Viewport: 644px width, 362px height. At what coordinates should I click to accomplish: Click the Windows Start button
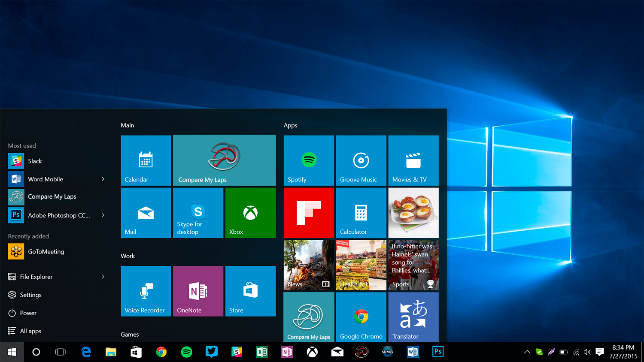click(12, 352)
